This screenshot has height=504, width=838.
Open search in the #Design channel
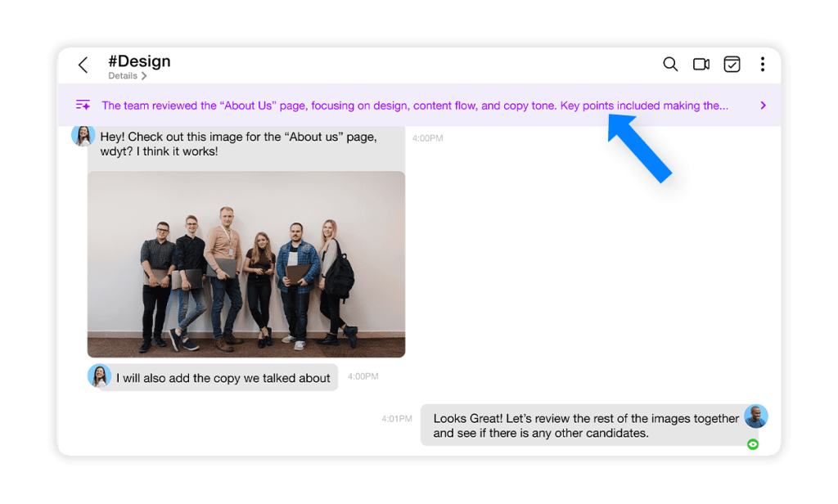coord(670,65)
